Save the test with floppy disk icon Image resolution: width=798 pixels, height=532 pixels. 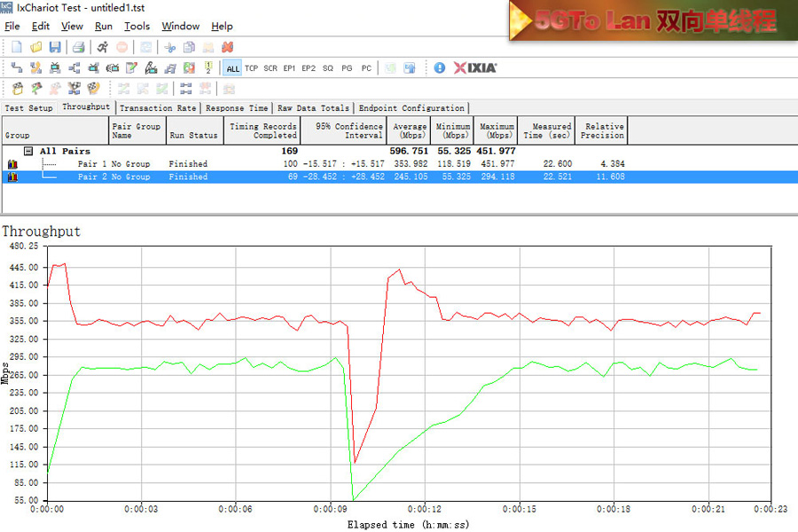[x=55, y=47]
